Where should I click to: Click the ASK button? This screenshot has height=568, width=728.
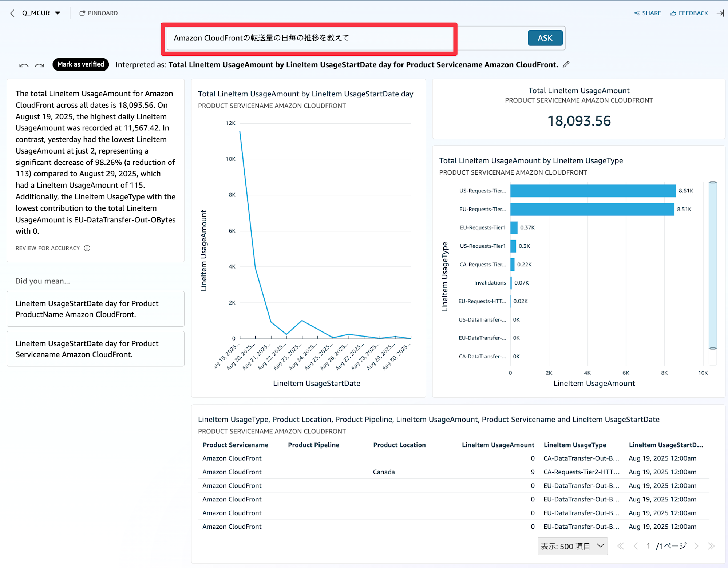click(x=545, y=38)
